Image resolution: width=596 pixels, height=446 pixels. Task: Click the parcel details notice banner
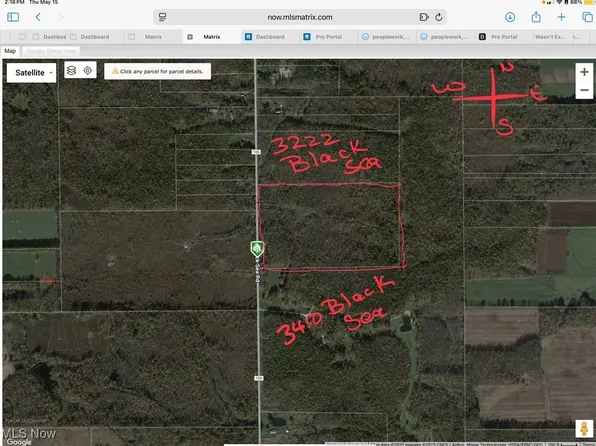[158, 71]
